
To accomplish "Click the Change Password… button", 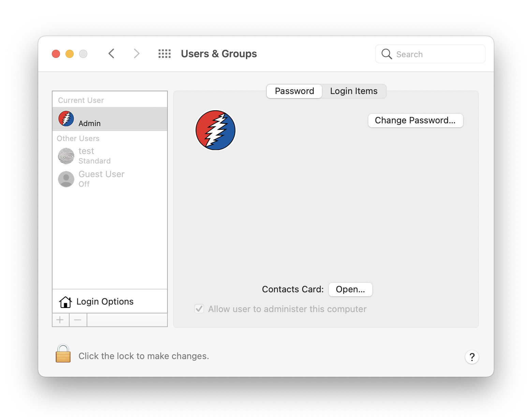I will click(x=415, y=120).
